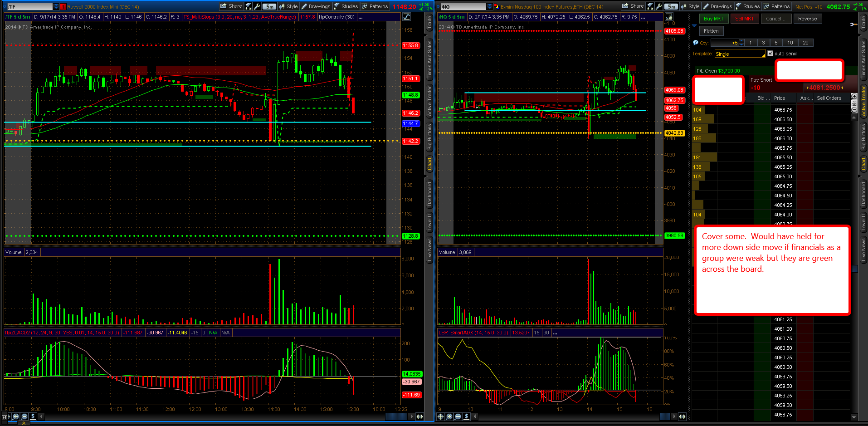Open Big Buttons tab in right sidebar

[863, 137]
